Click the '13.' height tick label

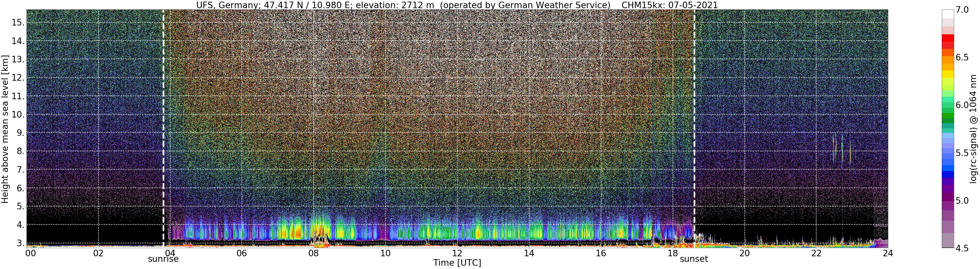point(18,59)
